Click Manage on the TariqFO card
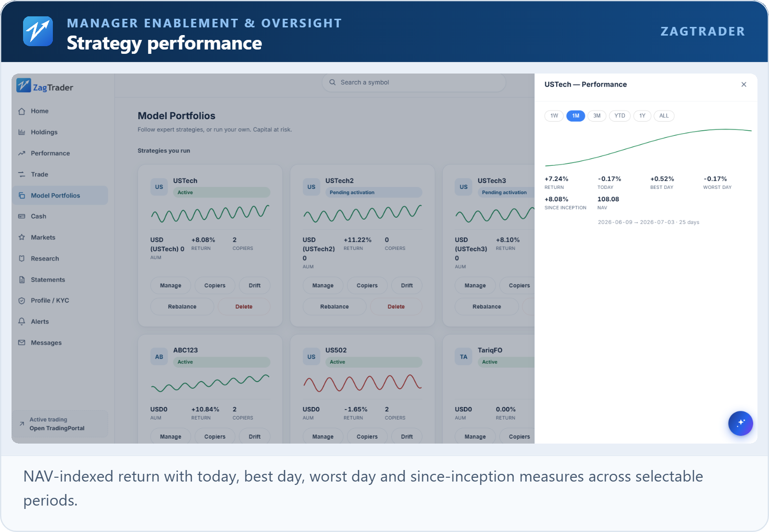 click(475, 437)
